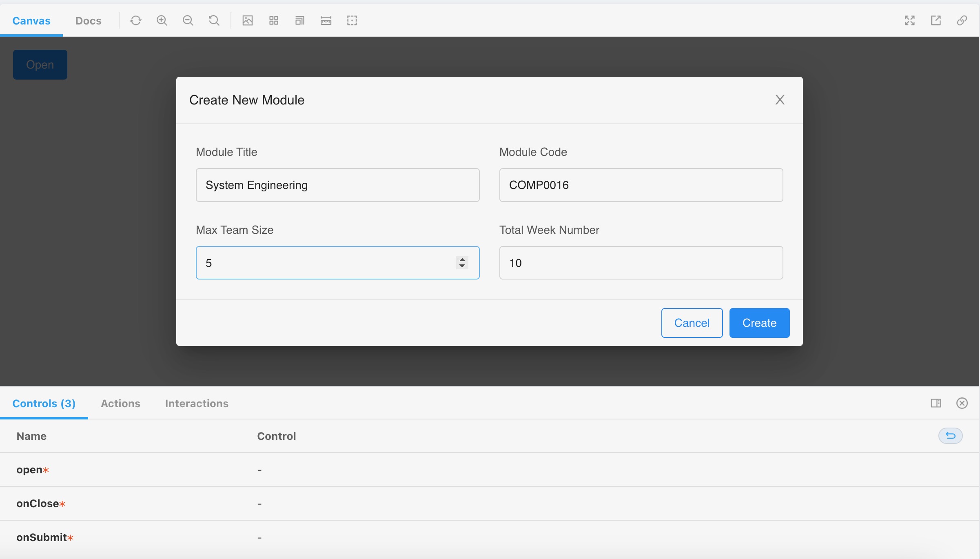Change the viewport size icon
The width and height of the screenshot is (980, 559).
(x=300, y=20)
